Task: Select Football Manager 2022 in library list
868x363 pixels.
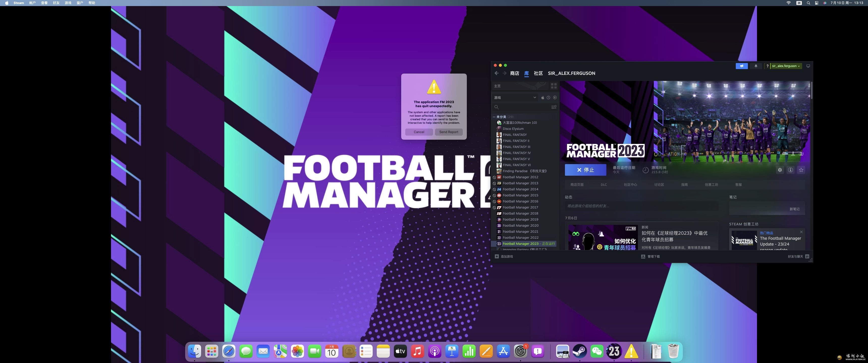Action: pos(520,238)
